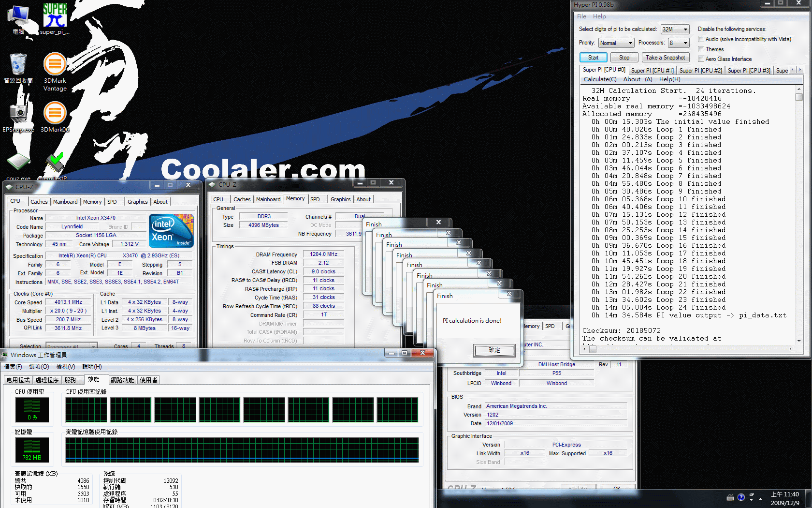This screenshot has height=508, width=812.
Task: Click the scroll up arrow in the Super PI log
Action: 799,90
